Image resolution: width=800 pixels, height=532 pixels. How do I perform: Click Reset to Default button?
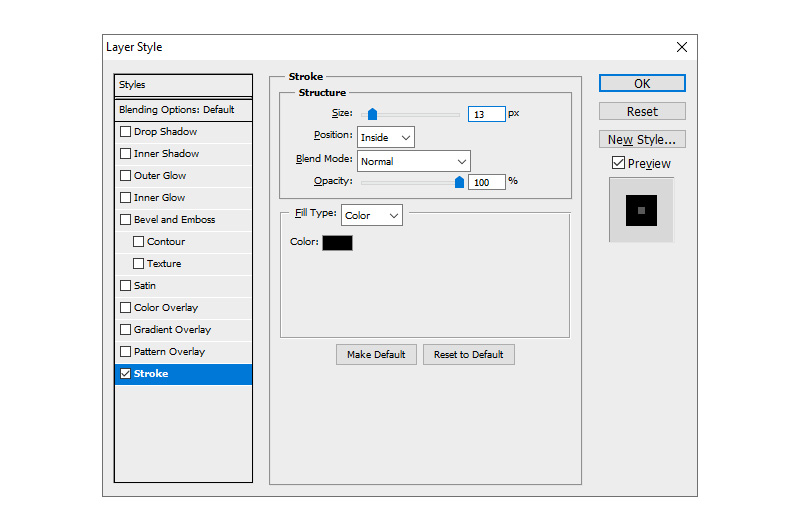click(x=468, y=355)
